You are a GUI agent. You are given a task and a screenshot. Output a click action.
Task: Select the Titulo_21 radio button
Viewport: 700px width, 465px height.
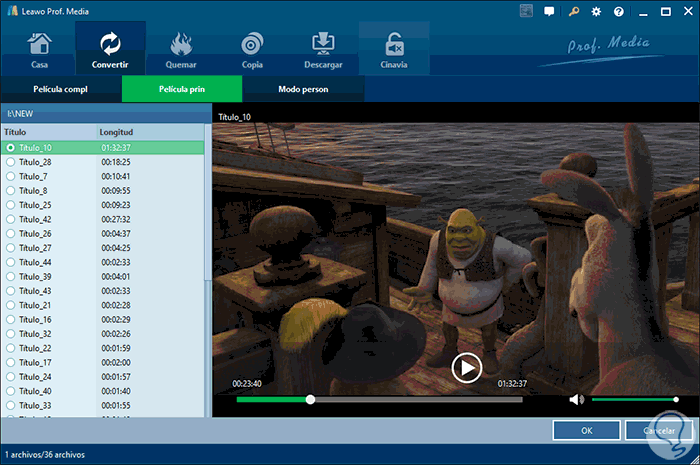click(x=10, y=305)
